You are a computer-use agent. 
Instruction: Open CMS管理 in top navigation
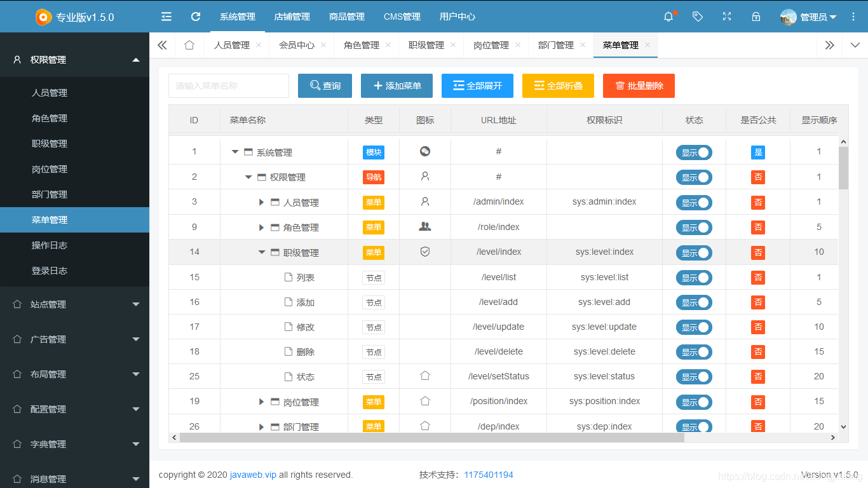tap(402, 17)
